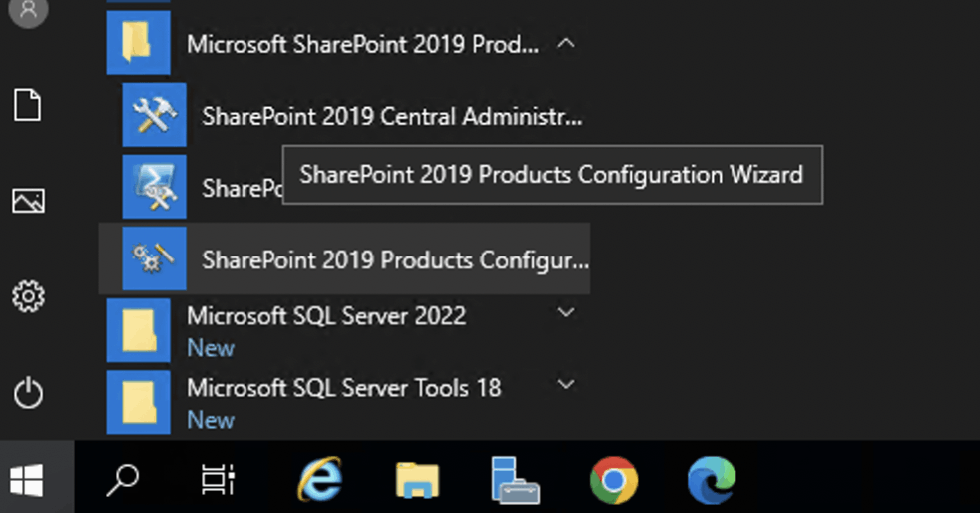Click the taskbar Search magnifier
The width and height of the screenshot is (980, 513).
123,482
